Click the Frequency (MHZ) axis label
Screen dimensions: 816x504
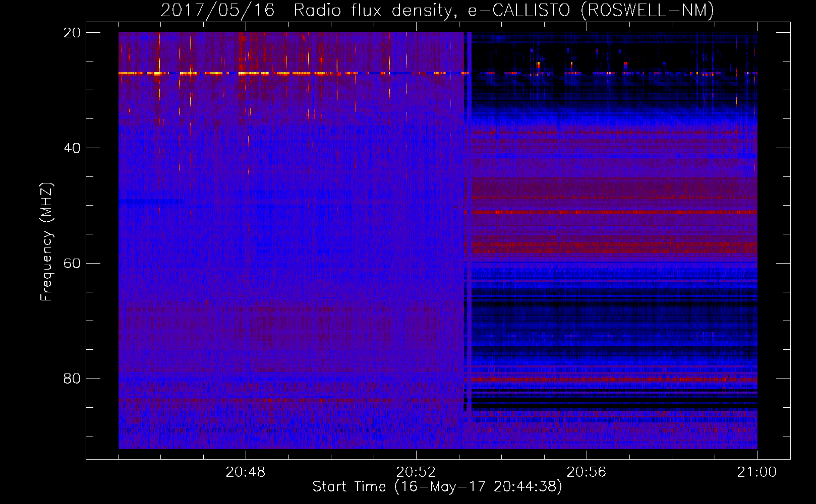[x=46, y=242]
